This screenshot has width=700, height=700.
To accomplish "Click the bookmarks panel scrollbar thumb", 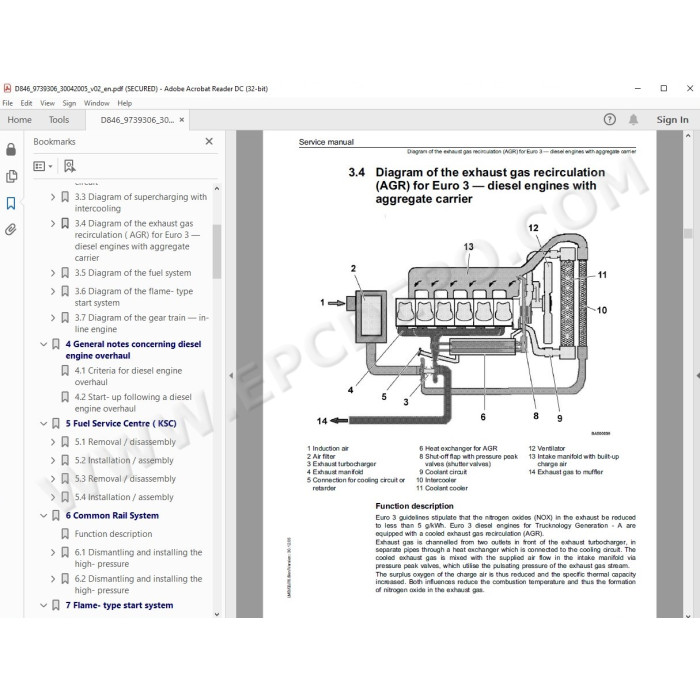I will pos(217,251).
